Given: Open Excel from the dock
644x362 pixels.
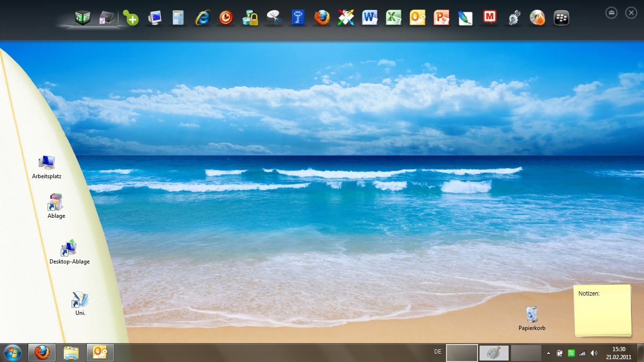Looking at the screenshot, I should point(394,18).
